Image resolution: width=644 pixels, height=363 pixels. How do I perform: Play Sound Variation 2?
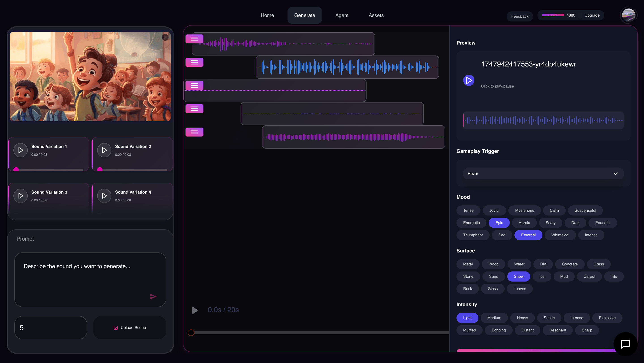104,150
